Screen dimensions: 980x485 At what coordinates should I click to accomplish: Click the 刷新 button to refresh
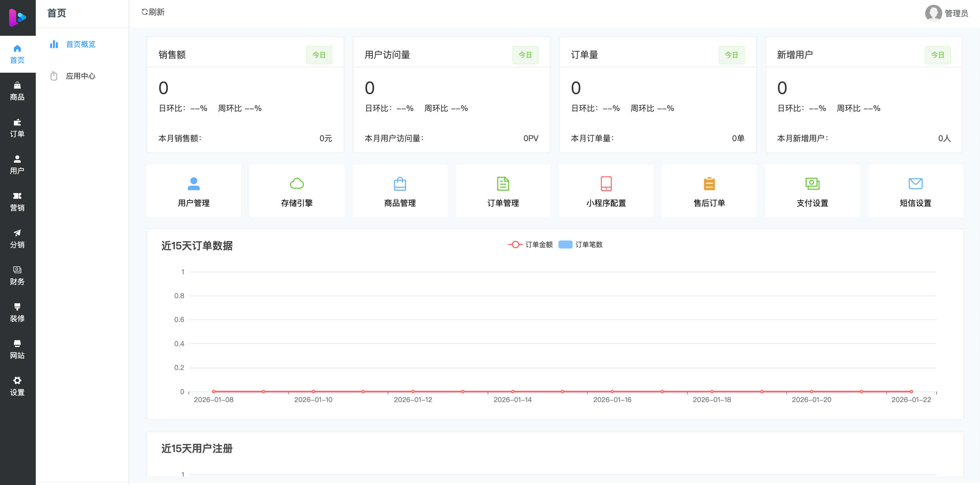coord(153,12)
